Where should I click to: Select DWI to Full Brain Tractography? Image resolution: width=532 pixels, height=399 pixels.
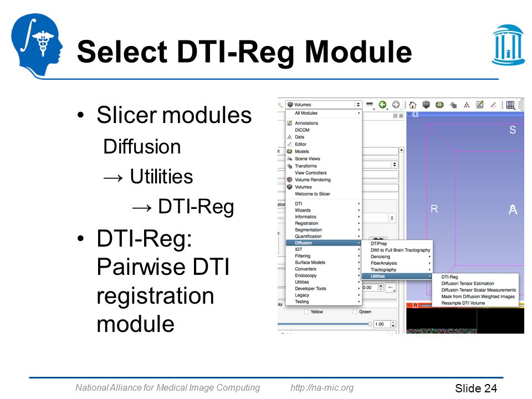click(x=397, y=250)
